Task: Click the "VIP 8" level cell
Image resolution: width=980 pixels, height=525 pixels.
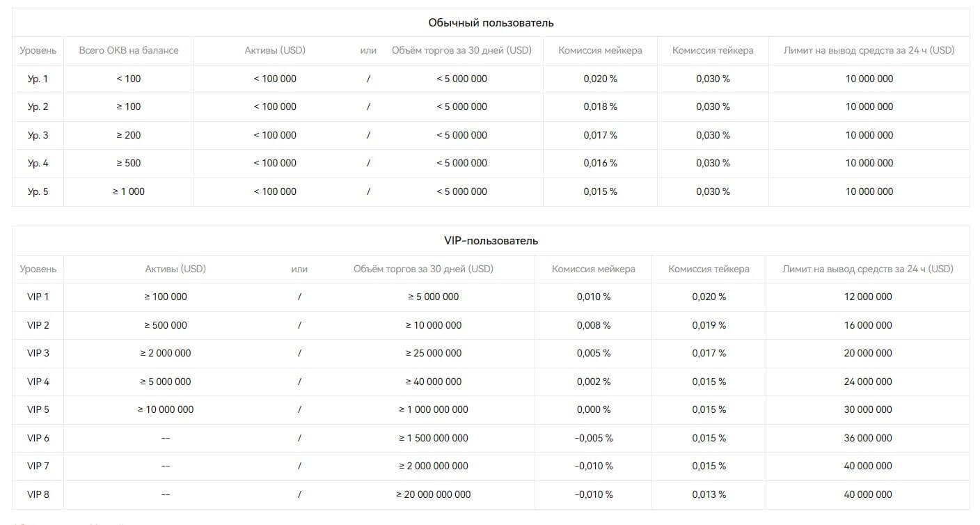Action: [x=38, y=494]
